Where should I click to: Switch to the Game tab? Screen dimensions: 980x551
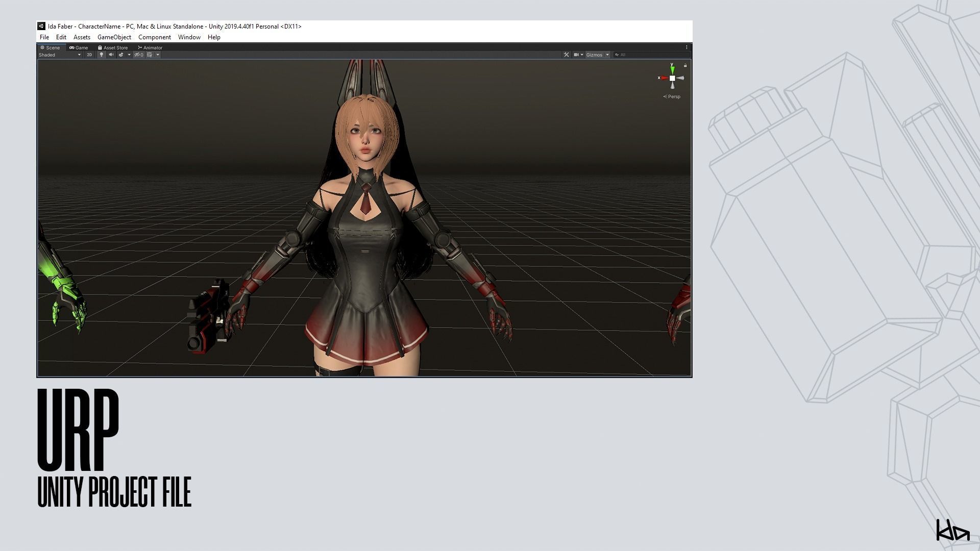tap(79, 47)
